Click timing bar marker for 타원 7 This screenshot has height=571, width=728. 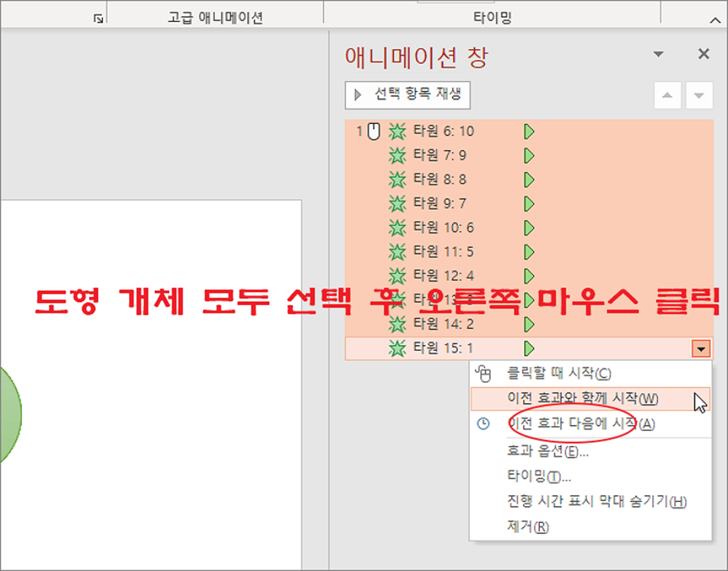(x=529, y=156)
